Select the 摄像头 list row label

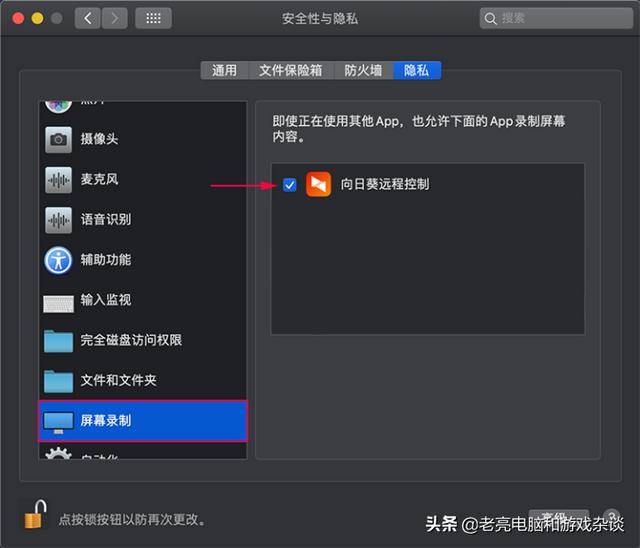click(x=99, y=139)
